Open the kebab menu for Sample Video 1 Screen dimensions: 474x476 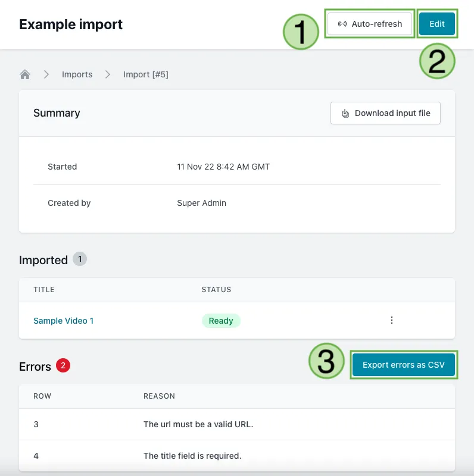[392, 320]
